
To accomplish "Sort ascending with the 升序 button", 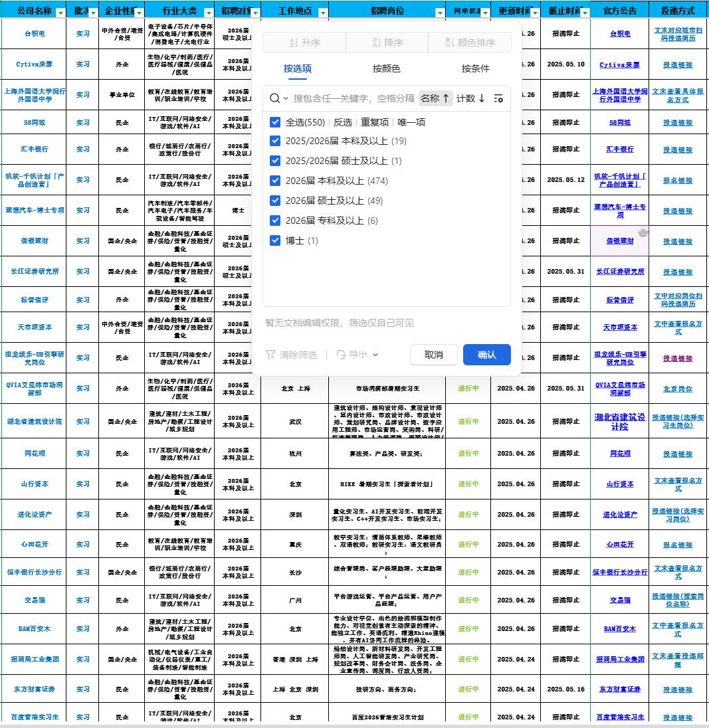I will coord(304,43).
